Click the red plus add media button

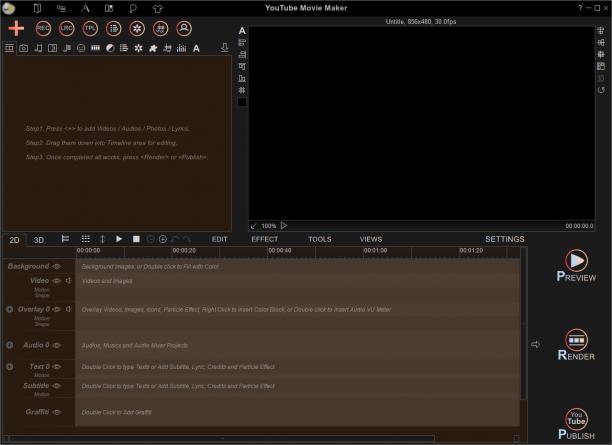click(16, 28)
